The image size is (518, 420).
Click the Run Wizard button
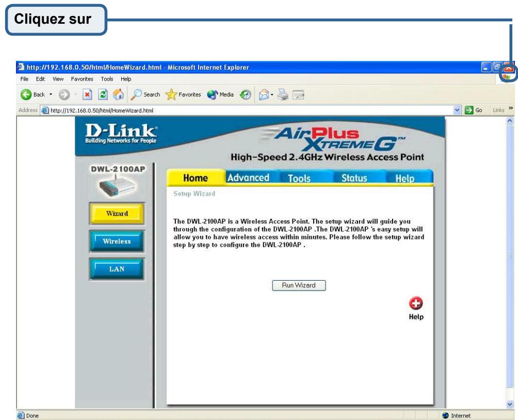pyautogui.click(x=299, y=285)
